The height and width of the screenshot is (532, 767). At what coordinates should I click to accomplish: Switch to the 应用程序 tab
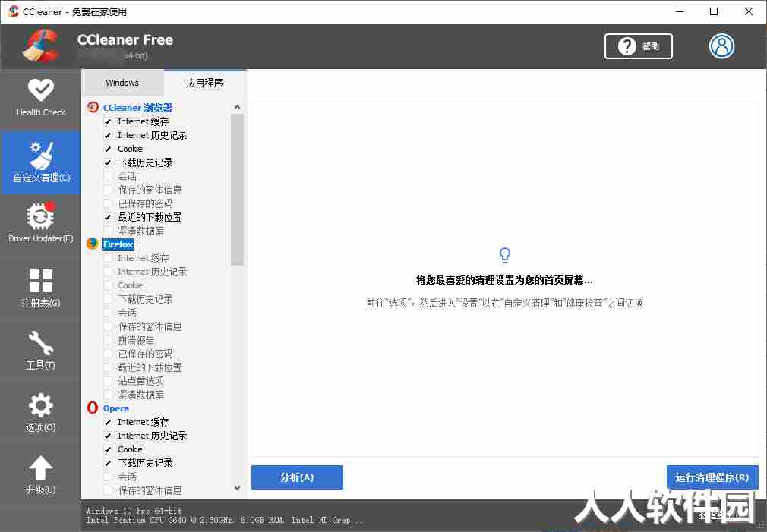(205, 83)
